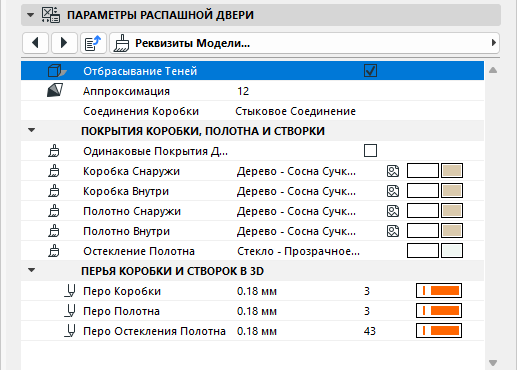
Task: Open orange pen swatch for Перо Полотна
Action: (439, 311)
